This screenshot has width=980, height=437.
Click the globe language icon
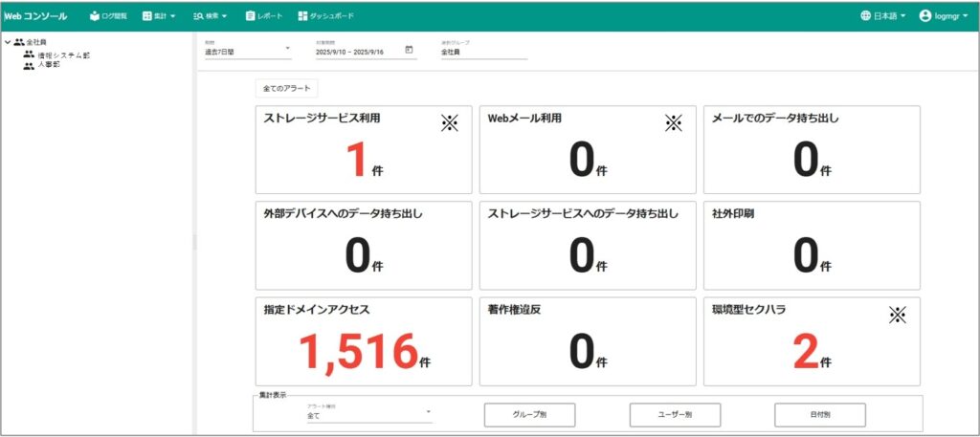click(865, 16)
